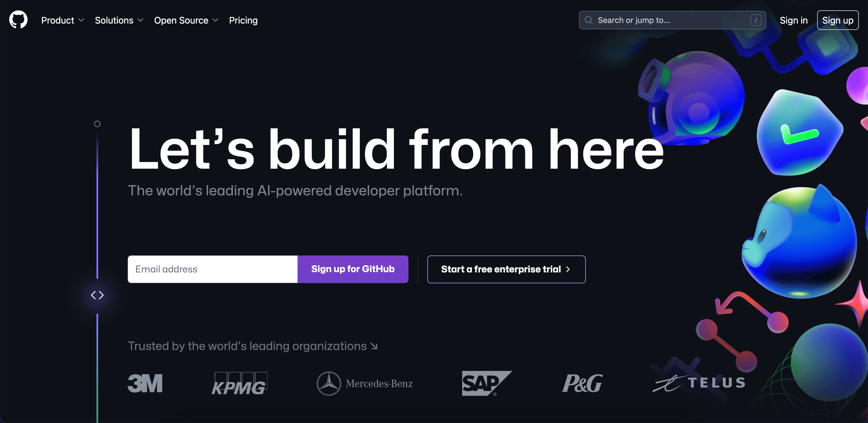Start a free enterprise trial
This screenshot has height=423, width=868.
click(x=506, y=269)
